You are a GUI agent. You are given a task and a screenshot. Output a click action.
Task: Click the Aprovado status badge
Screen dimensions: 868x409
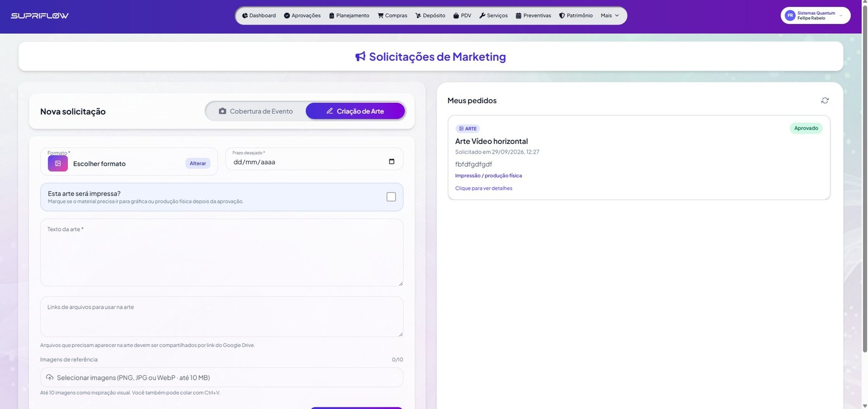tap(806, 128)
